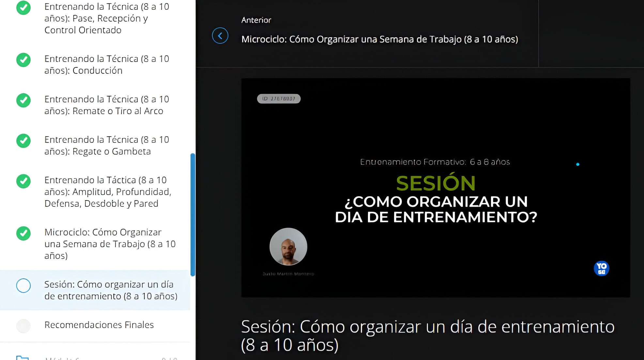Select Sesión: Cómo organizar un día lesson

(111, 290)
